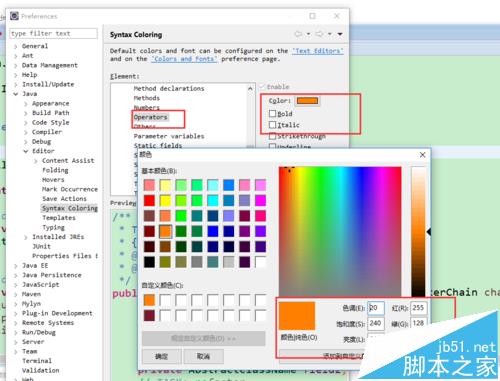
Task: Click the green value field showing 128
Action: (418, 323)
